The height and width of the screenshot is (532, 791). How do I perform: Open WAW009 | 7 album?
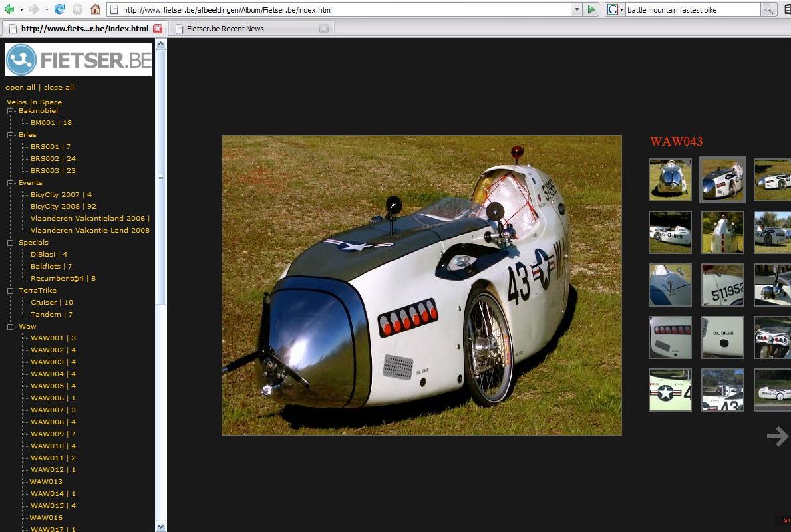point(53,434)
